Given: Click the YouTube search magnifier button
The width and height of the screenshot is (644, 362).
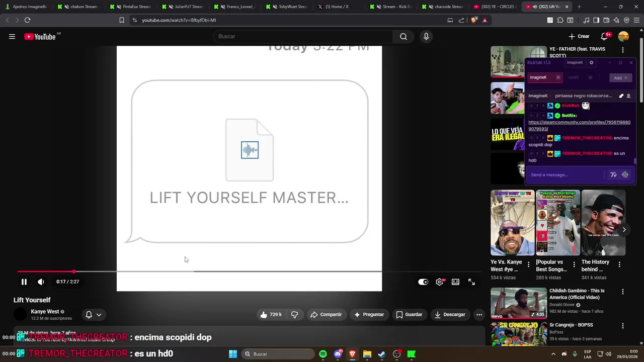Looking at the screenshot, I should (x=404, y=36).
